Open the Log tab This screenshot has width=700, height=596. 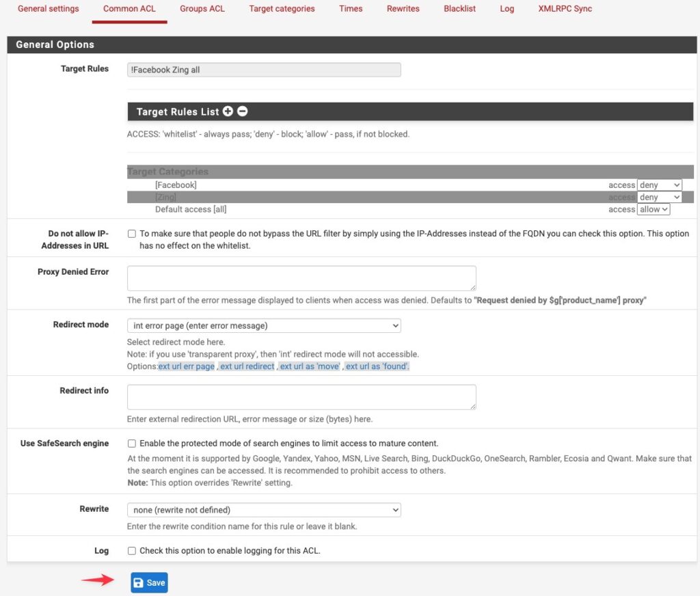pos(507,8)
